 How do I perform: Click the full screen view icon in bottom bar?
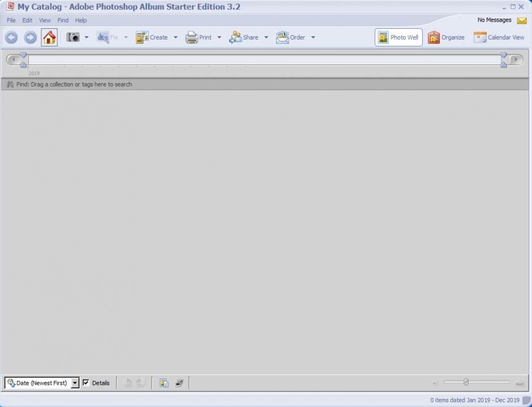(x=179, y=383)
